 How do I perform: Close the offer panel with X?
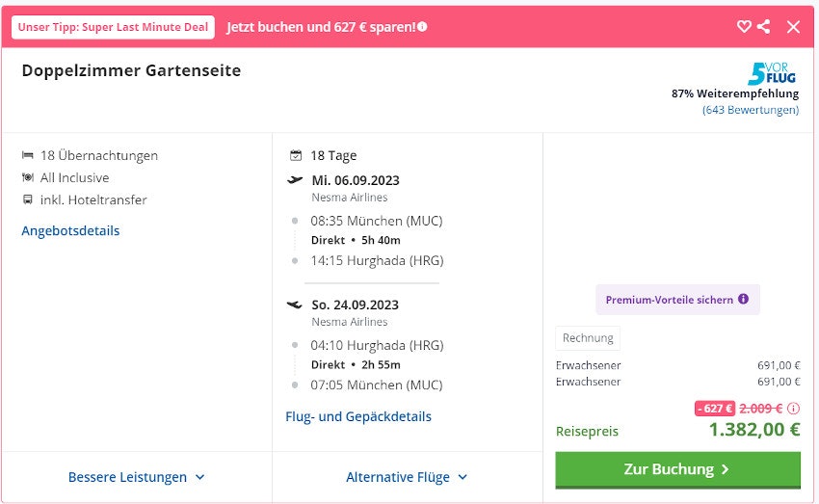click(793, 27)
